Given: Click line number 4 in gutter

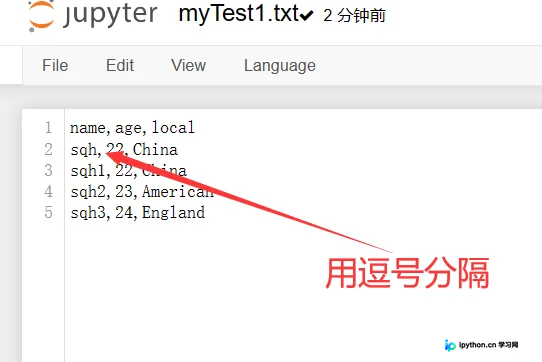Looking at the screenshot, I should (x=48, y=192).
